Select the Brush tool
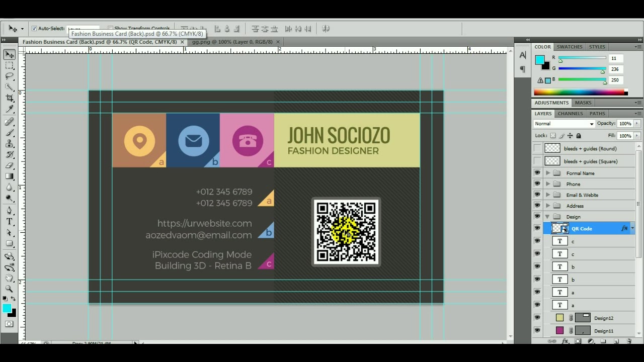The width and height of the screenshot is (644, 362). point(10,133)
